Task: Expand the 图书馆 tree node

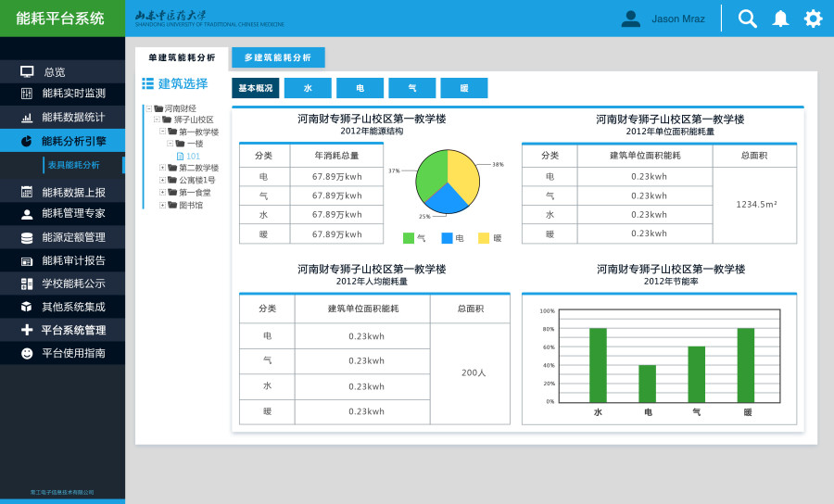Action: [x=163, y=205]
